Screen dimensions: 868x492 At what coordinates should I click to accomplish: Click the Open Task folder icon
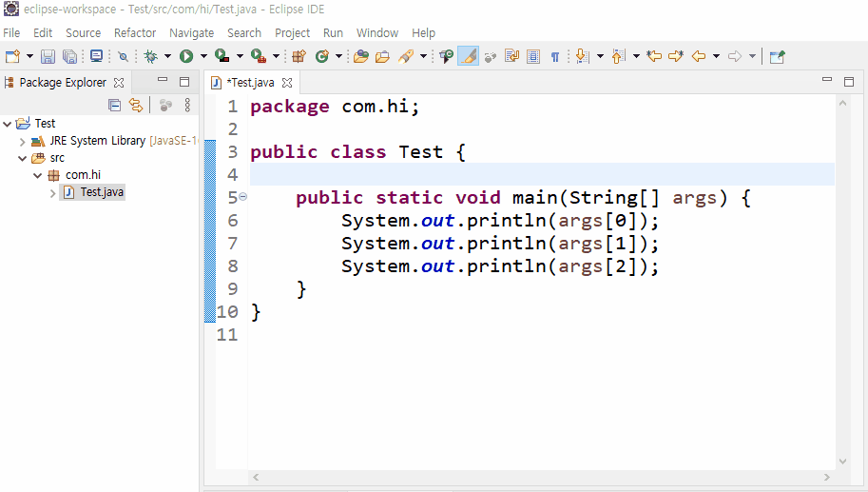point(382,56)
